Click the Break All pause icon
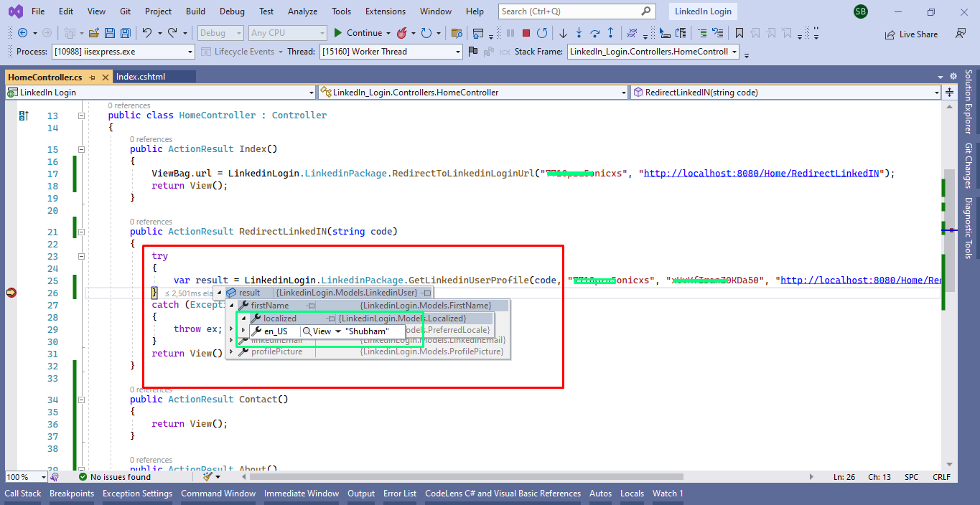This screenshot has height=505, width=980. pyautogui.click(x=510, y=33)
